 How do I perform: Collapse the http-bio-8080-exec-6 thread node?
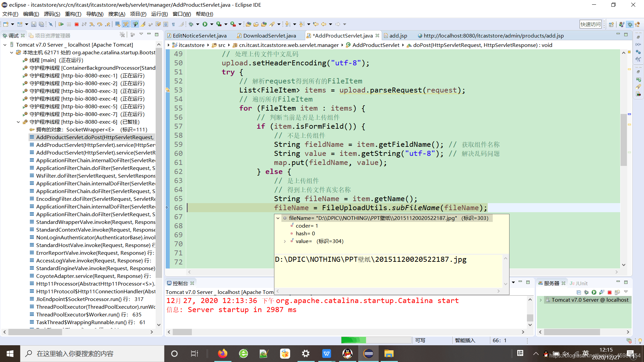[18, 122]
